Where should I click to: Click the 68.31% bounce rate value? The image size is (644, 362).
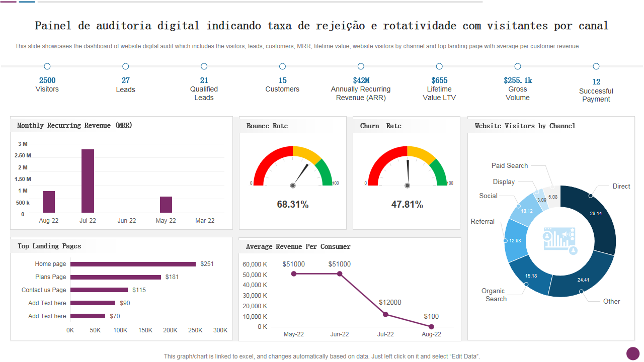pyautogui.click(x=293, y=205)
